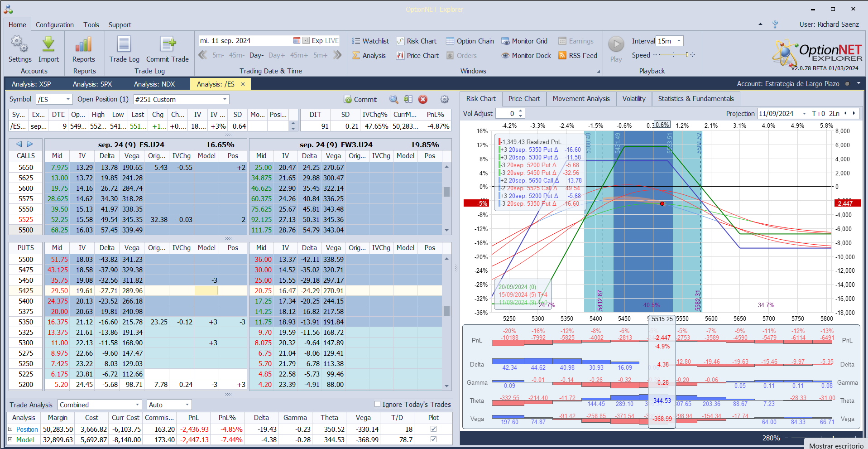Open the Monitor Dock window
This screenshot has width=868, height=449.
[526, 55]
